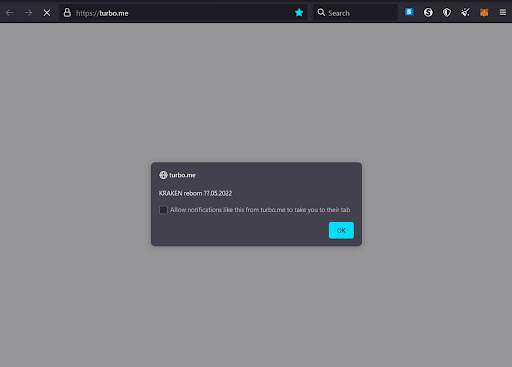Go forward using the forward arrow
The height and width of the screenshot is (367, 512).
click(x=28, y=13)
